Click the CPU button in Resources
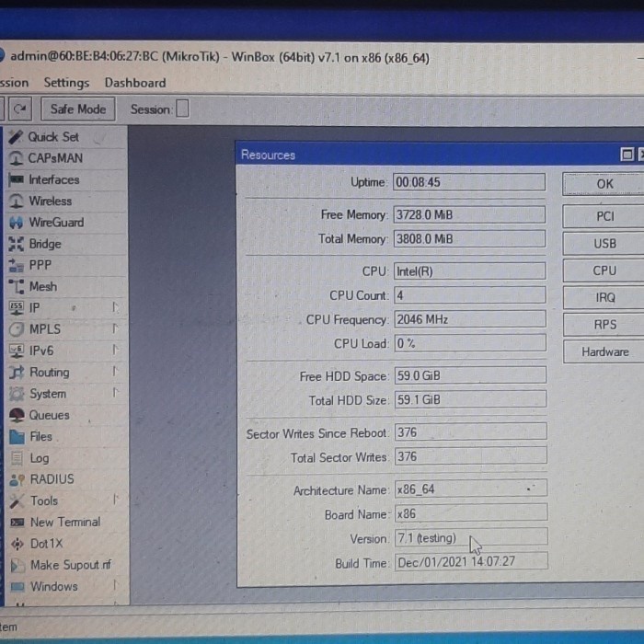Viewport: 644px width, 644px height. click(x=604, y=270)
